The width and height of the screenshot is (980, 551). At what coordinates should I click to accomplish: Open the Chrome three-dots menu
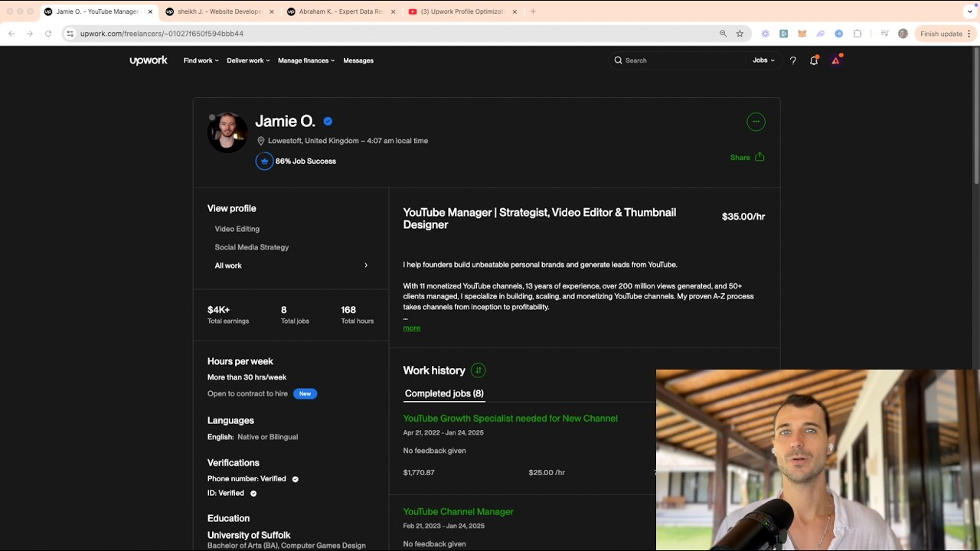pos(969,34)
